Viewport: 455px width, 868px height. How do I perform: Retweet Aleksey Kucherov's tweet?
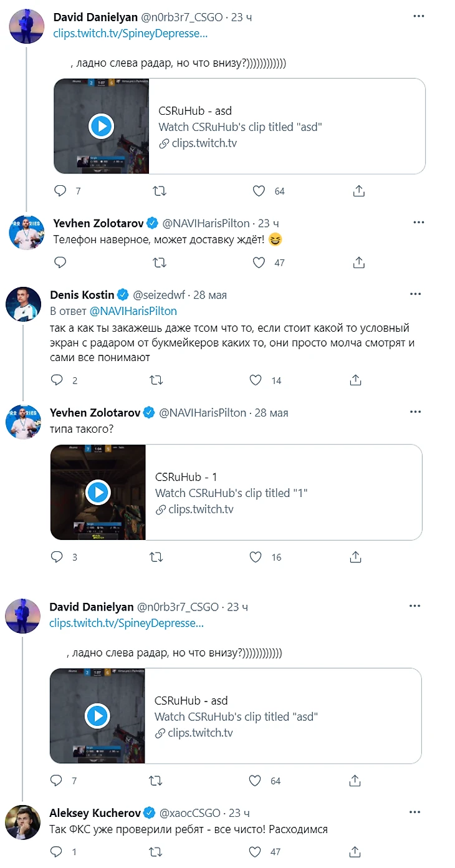tap(156, 851)
